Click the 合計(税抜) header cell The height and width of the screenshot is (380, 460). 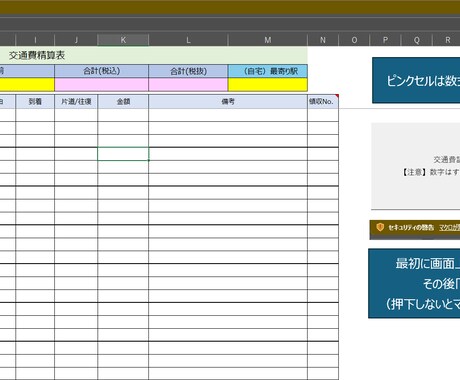pyautogui.click(x=188, y=71)
